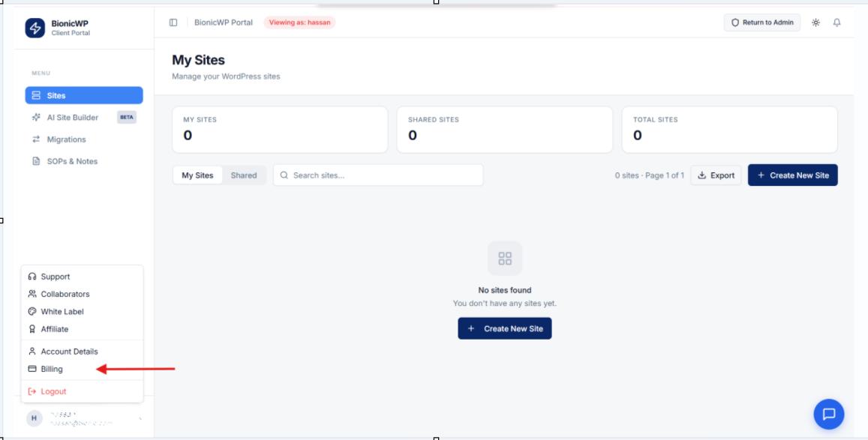This screenshot has width=868, height=440.
Task: Choose Logout from the user menu
Action: [x=82, y=391]
